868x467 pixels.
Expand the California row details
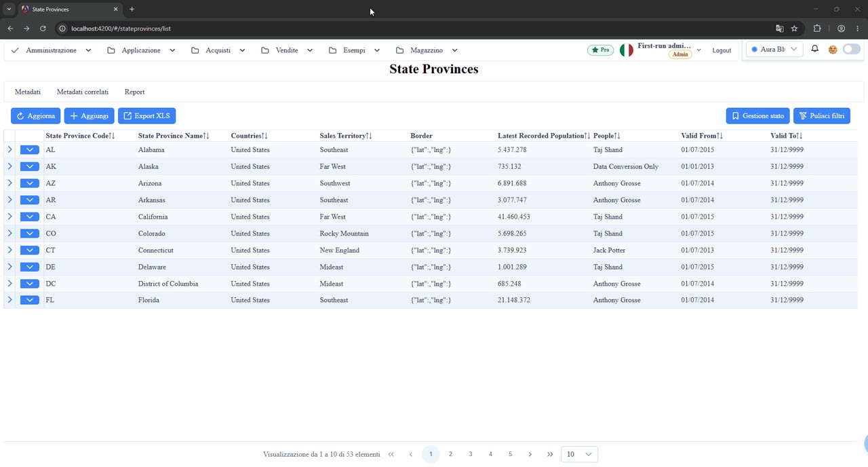[9, 217]
